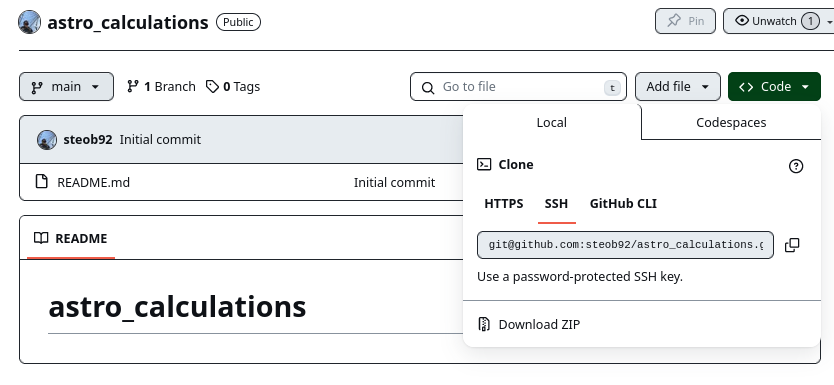834x385 pixels.
Task: Open clone help via the question mark icon
Action: tap(796, 166)
